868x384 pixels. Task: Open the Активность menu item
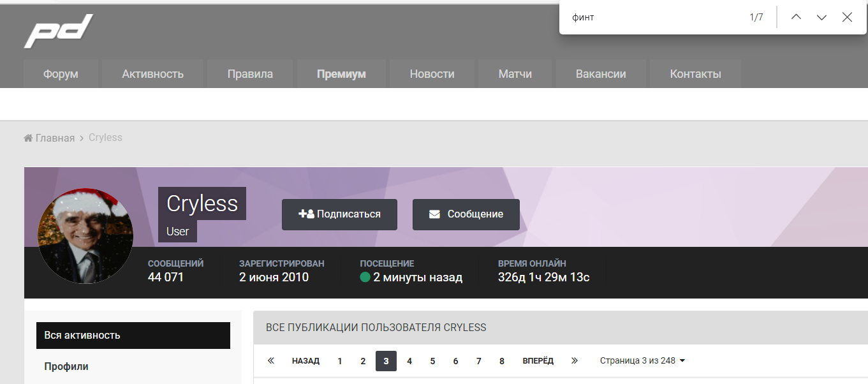(152, 74)
